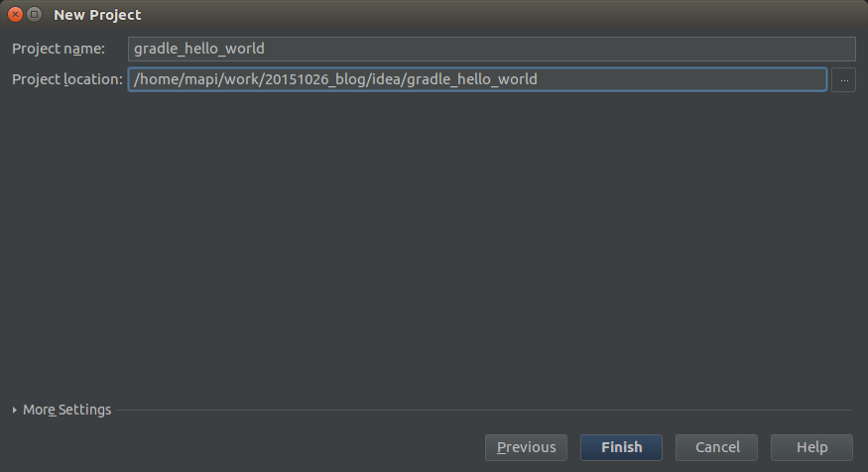Cancel the new project wizard
The width and height of the screenshot is (868, 472).
tap(716, 447)
